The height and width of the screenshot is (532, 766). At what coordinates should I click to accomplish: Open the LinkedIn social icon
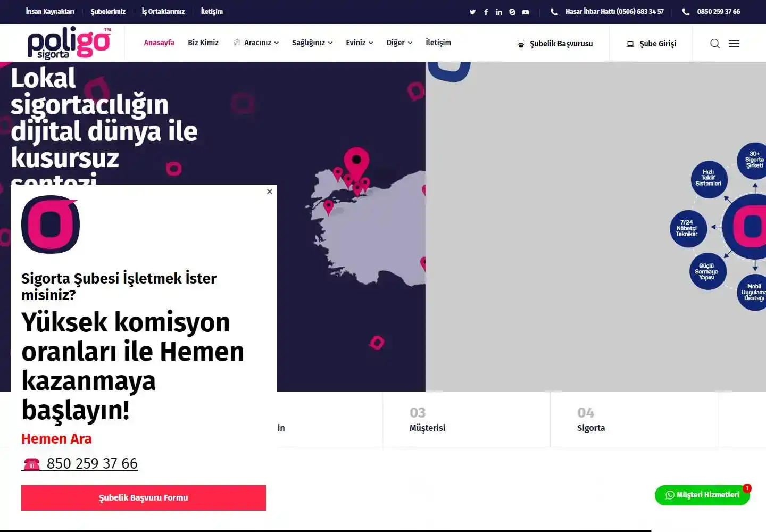[499, 12]
